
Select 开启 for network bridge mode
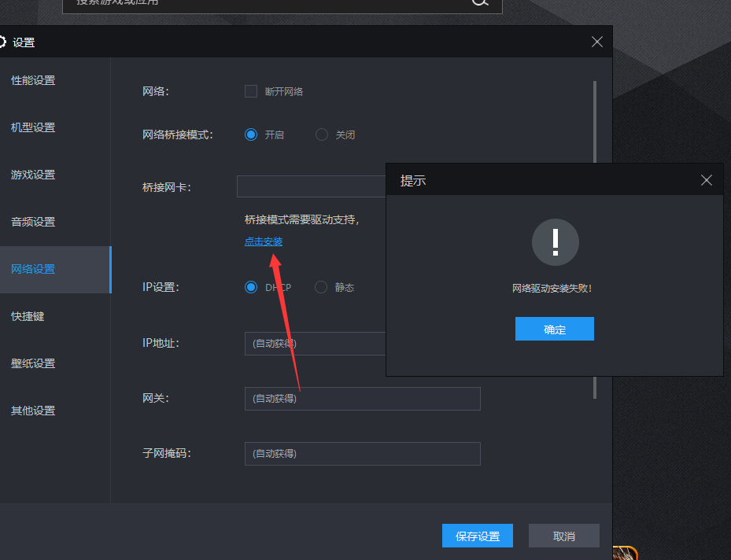[251, 134]
